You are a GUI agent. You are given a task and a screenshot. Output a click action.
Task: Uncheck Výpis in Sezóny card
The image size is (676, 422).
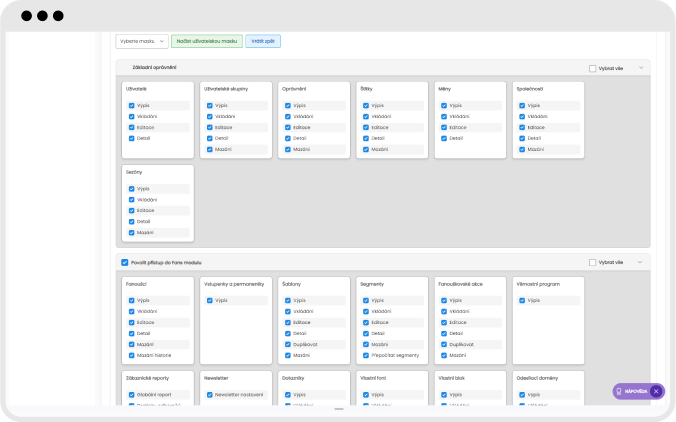pyautogui.click(x=131, y=189)
